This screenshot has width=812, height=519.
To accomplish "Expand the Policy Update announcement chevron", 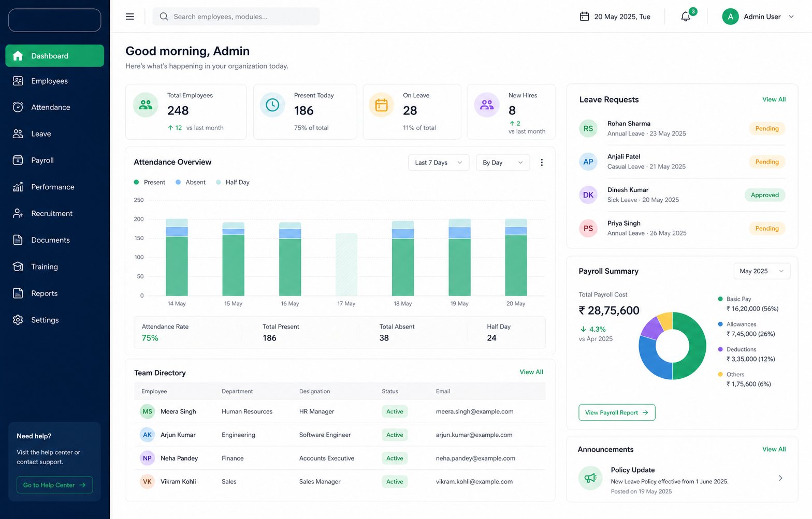I will 780,478.
